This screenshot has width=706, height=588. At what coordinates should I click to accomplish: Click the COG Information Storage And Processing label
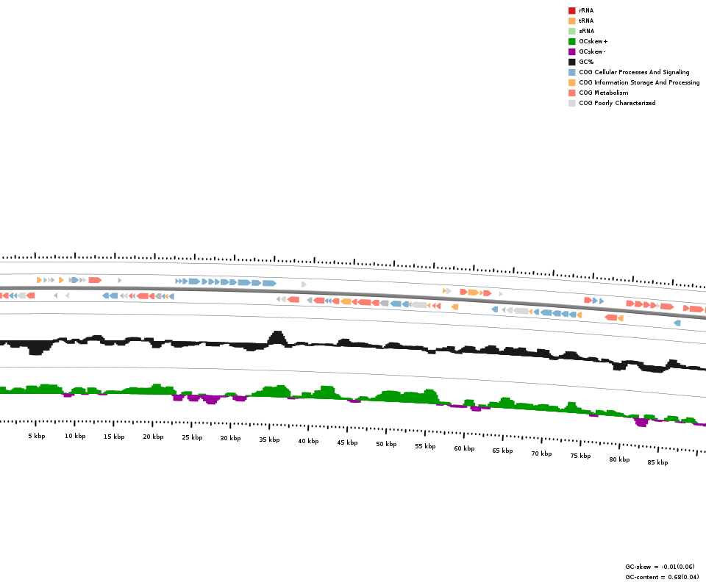point(639,82)
